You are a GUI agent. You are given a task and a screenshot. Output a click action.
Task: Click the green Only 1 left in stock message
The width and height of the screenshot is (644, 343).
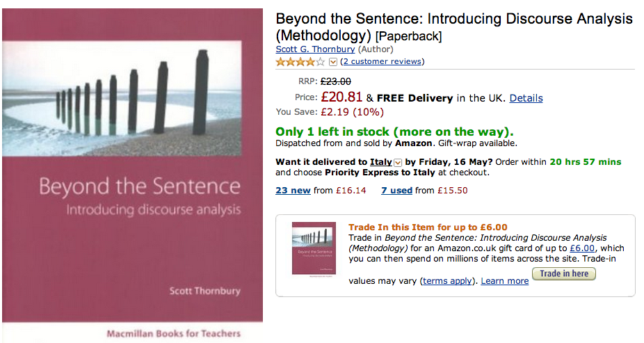pos(394,131)
